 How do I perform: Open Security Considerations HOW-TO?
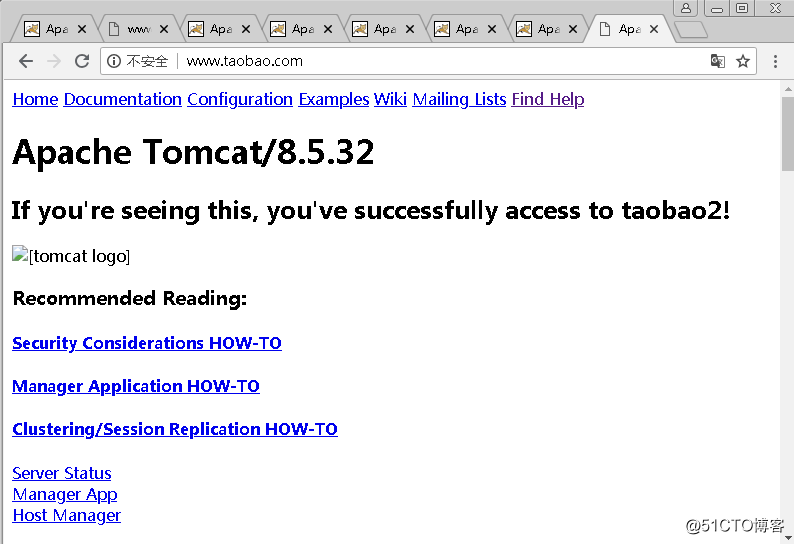pos(147,343)
